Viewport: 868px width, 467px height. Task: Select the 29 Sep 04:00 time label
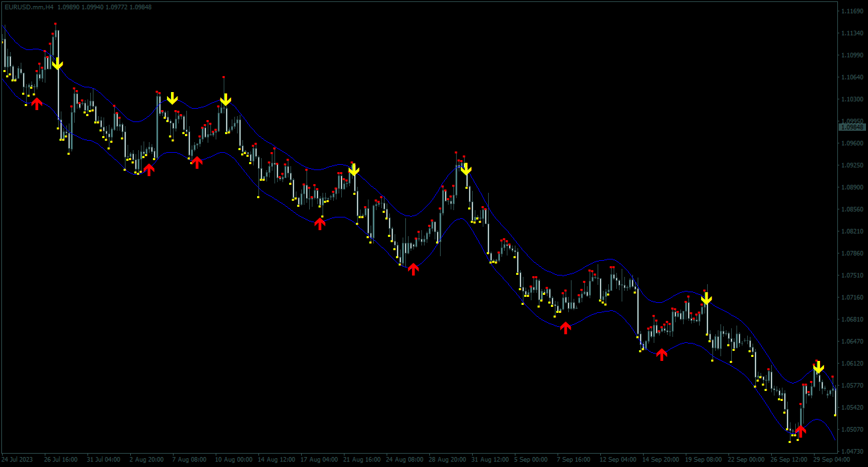tap(831, 460)
